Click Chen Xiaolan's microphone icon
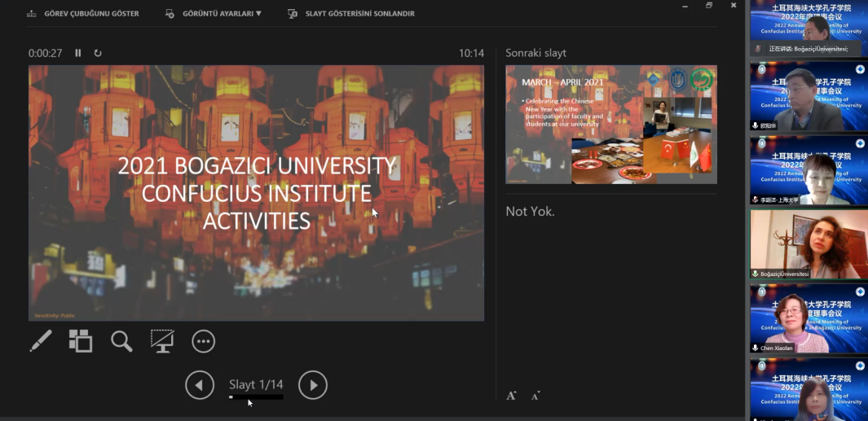 pyautogui.click(x=755, y=348)
